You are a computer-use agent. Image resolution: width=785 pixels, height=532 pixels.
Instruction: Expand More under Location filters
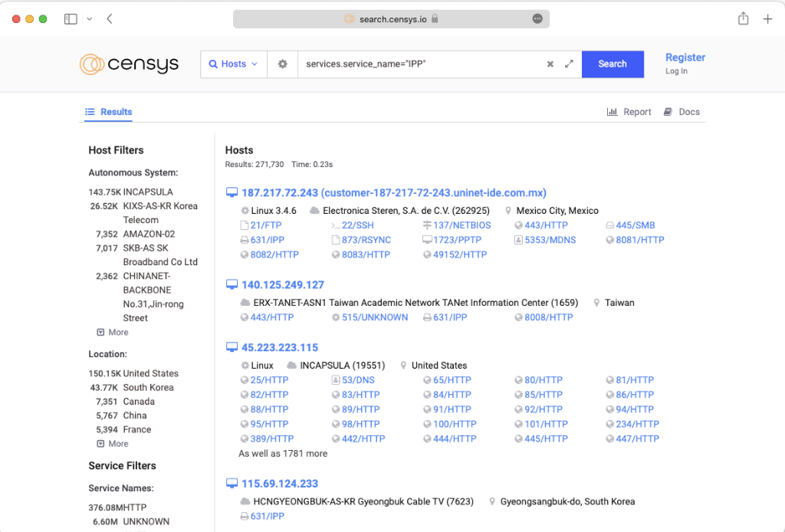point(112,443)
